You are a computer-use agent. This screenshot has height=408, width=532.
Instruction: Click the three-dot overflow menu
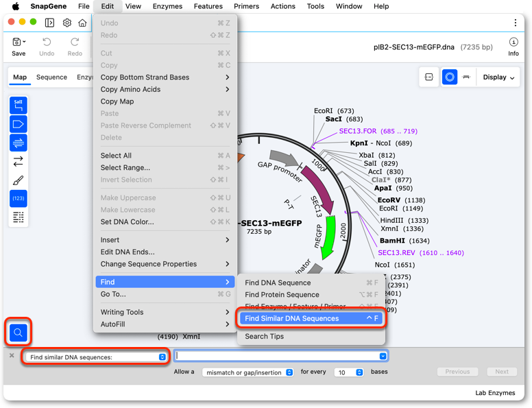click(x=516, y=23)
